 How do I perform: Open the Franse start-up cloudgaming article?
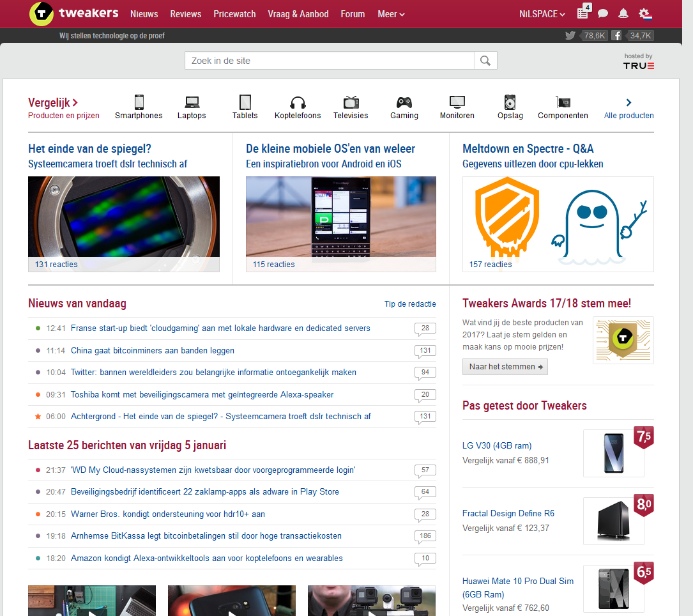pyautogui.click(x=220, y=328)
